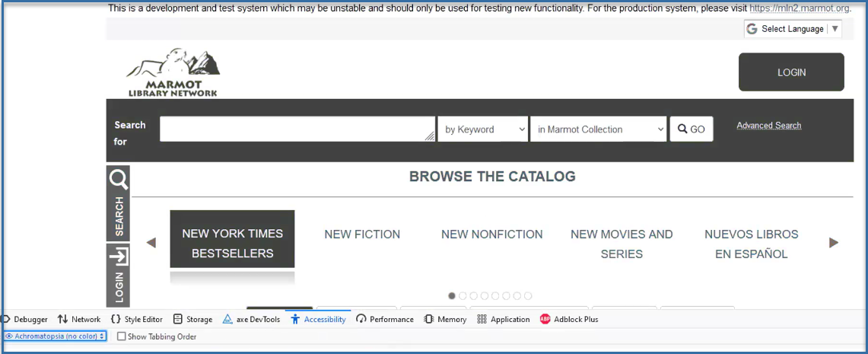Select the last carousel page dot

click(527, 296)
